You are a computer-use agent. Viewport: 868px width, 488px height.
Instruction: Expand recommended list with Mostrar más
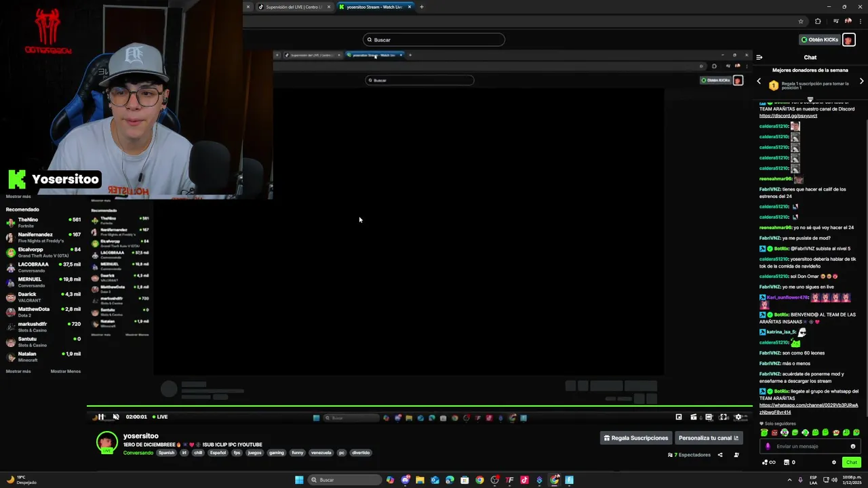pyautogui.click(x=18, y=371)
